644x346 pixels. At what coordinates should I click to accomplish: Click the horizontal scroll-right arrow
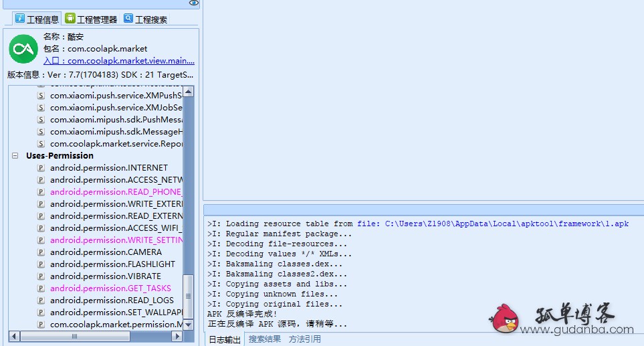coord(177,336)
